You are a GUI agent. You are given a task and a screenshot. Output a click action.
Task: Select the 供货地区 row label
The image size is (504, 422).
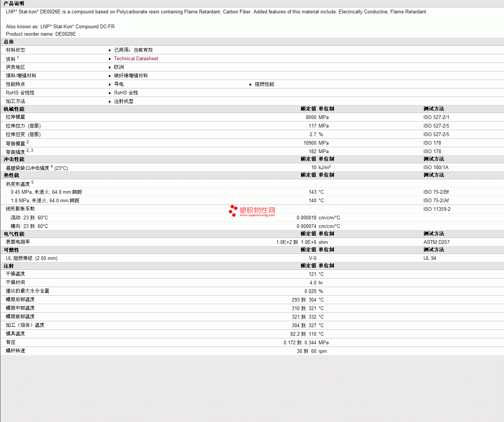[x=15, y=67]
